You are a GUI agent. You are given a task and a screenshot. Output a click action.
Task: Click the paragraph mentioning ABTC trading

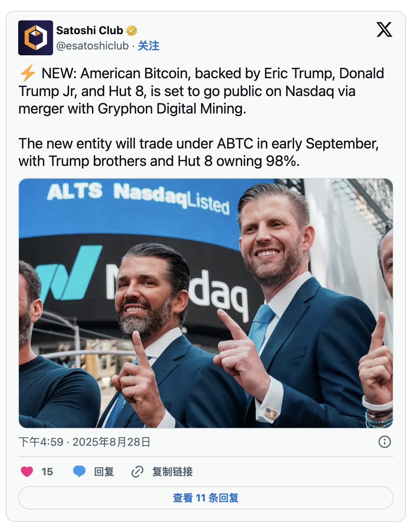click(x=199, y=152)
